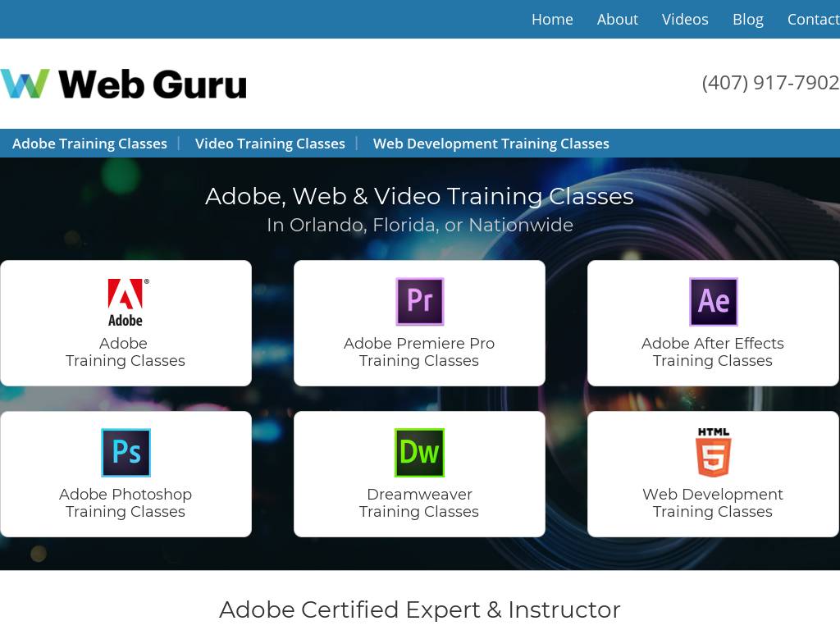Open Adobe After Effects Training Classes text
Image resolution: width=840 pixels, height=630 pixels.
713,352
